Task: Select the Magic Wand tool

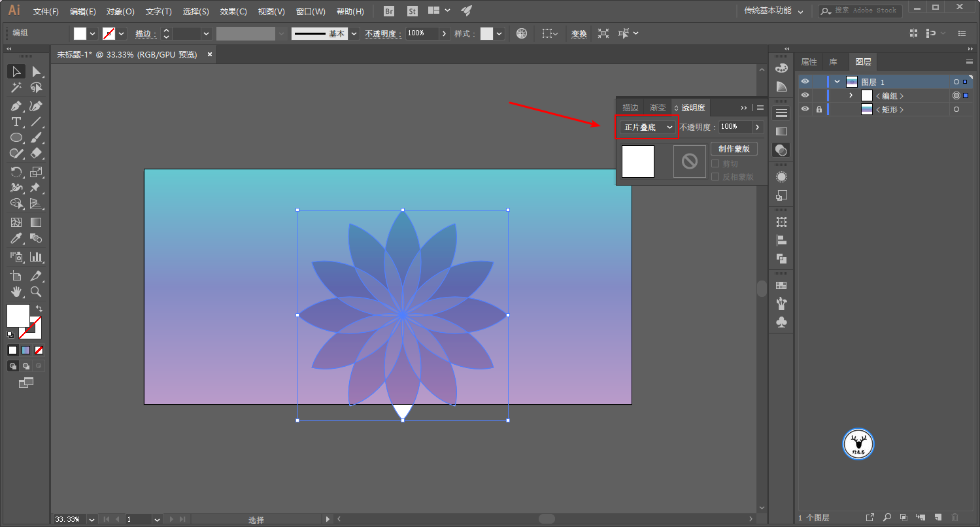Action: (16, 87)
